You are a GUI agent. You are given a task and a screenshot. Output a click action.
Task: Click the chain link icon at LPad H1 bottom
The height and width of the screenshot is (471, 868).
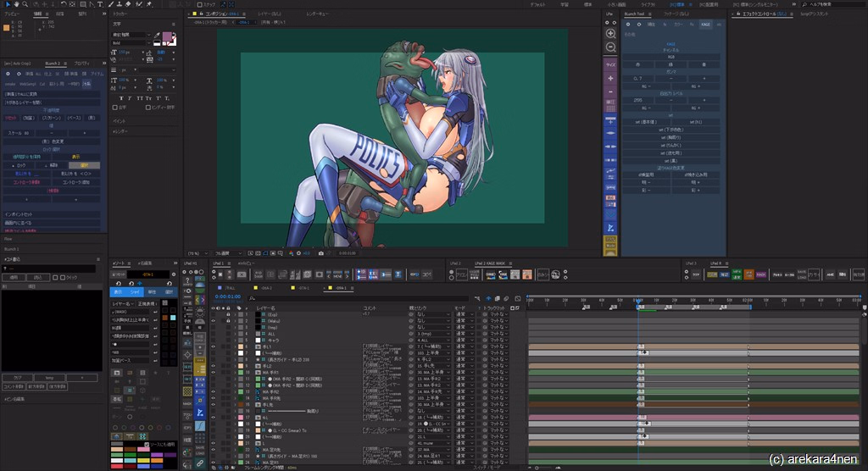coord(200,463)
